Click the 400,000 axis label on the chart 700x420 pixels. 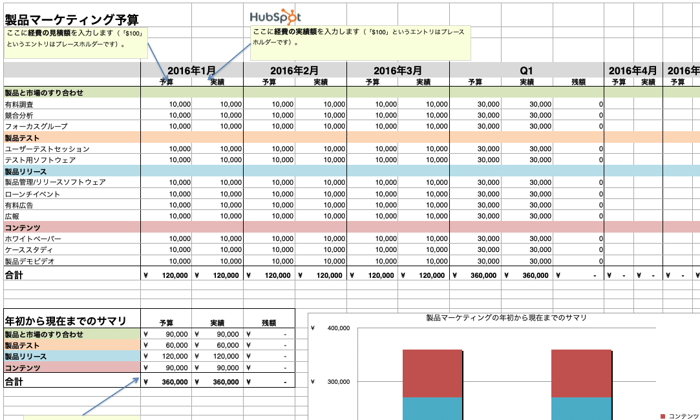coord(338,328)
